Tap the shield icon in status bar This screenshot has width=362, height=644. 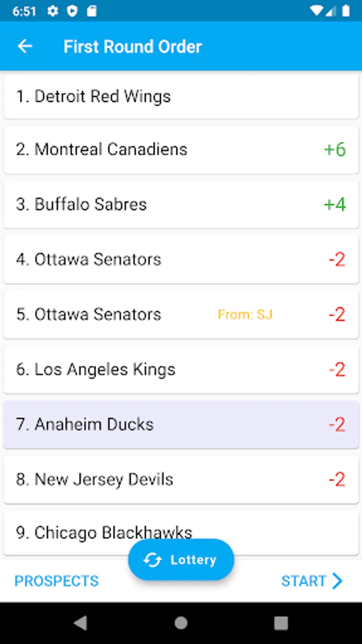[x=72, y=11]
